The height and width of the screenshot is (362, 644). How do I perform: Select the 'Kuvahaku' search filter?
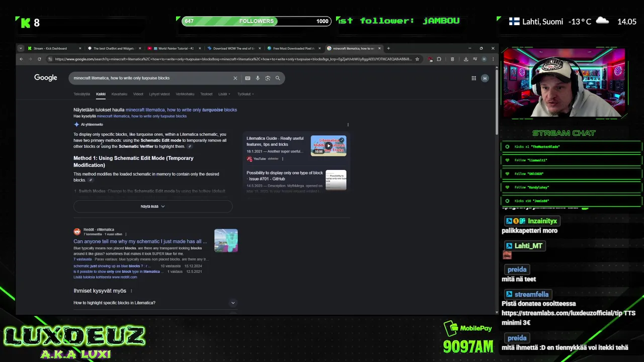pos(119,94)
